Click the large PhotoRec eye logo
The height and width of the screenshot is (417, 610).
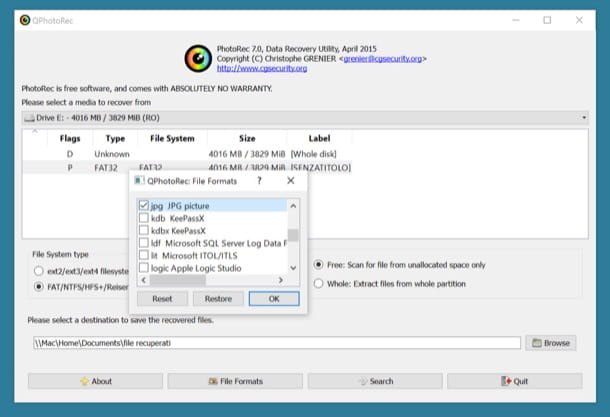pos(198,59)
